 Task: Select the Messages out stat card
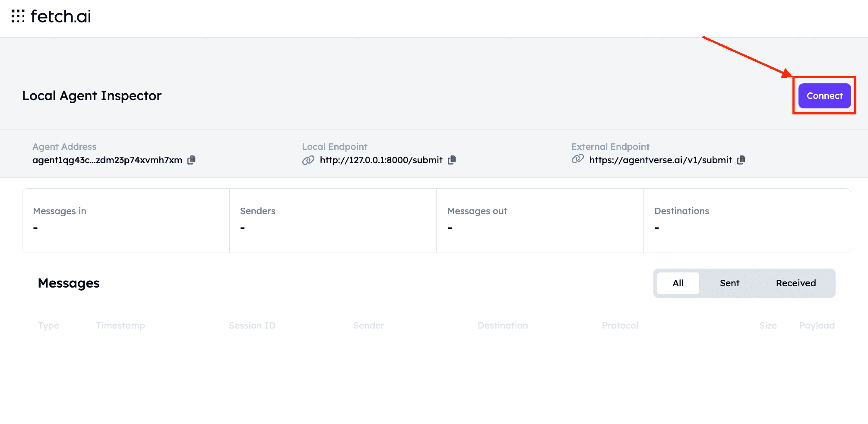point(540,220)
